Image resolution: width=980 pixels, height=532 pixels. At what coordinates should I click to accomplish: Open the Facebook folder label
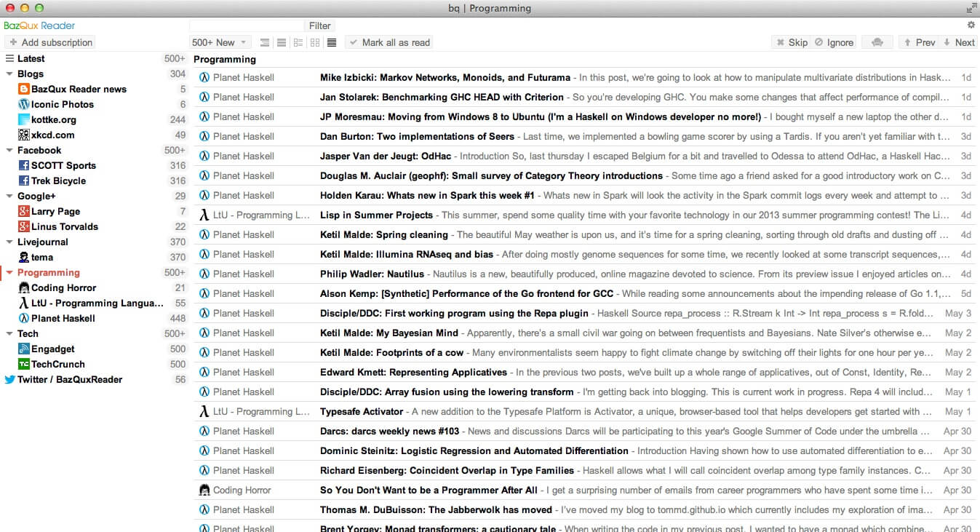click(x=39, y=151)
